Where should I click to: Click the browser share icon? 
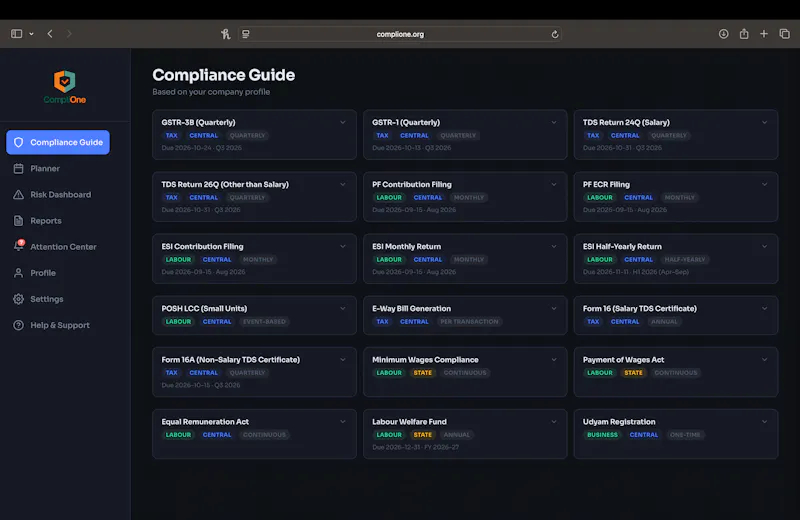(744, 34)
